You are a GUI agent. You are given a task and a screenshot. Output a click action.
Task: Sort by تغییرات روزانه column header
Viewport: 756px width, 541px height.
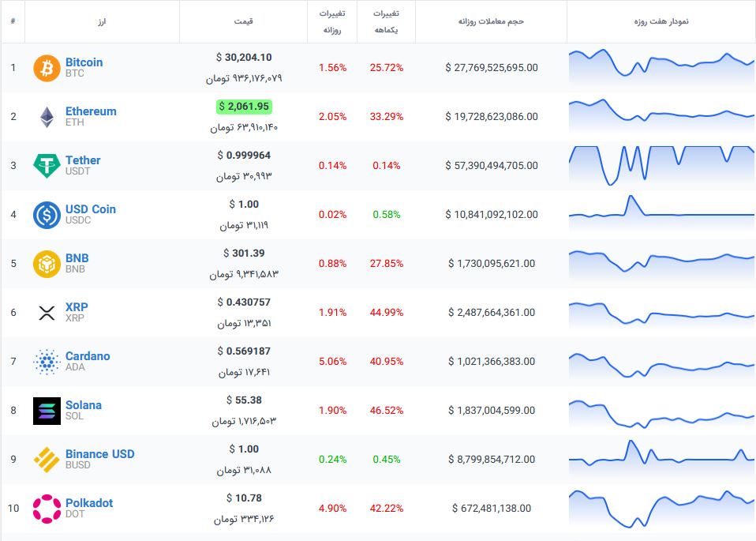point(332,21)
